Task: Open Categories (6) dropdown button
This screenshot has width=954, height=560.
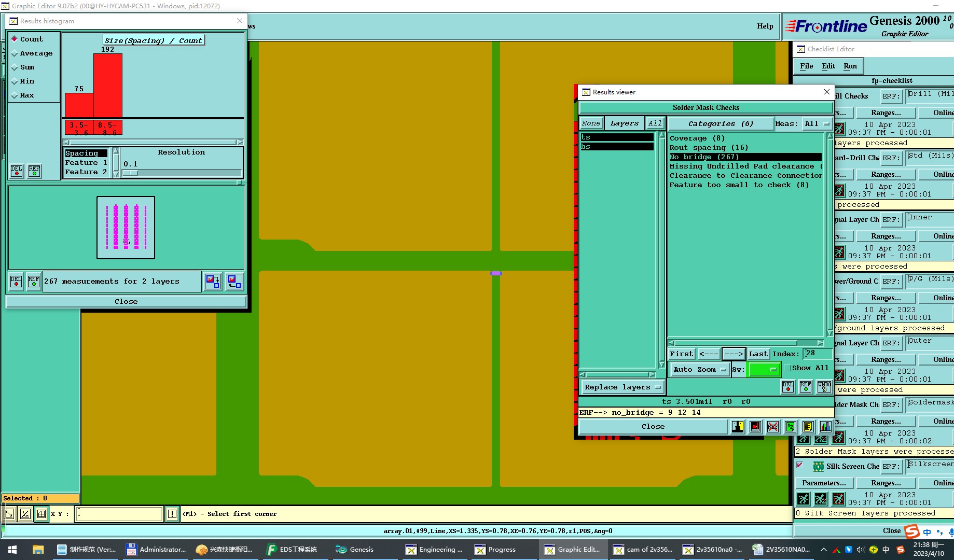Action: [x=720, y=123]
